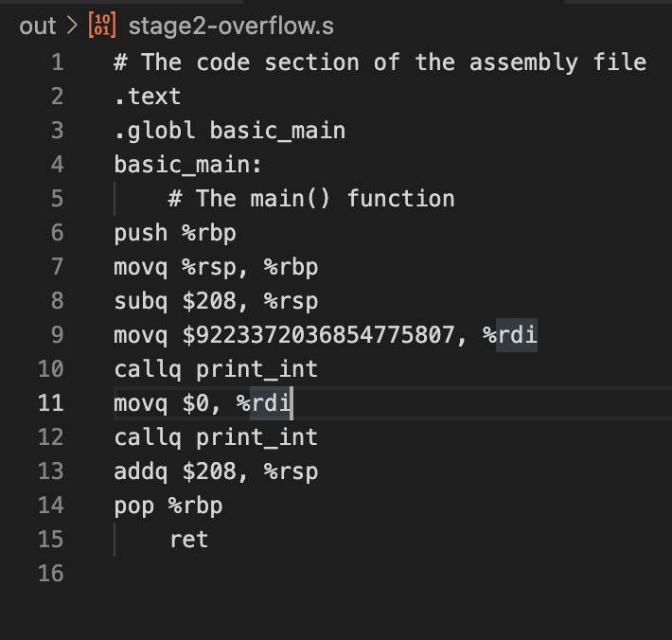
Task: Click the 'basic_main:' label
Action: (187, 165)
